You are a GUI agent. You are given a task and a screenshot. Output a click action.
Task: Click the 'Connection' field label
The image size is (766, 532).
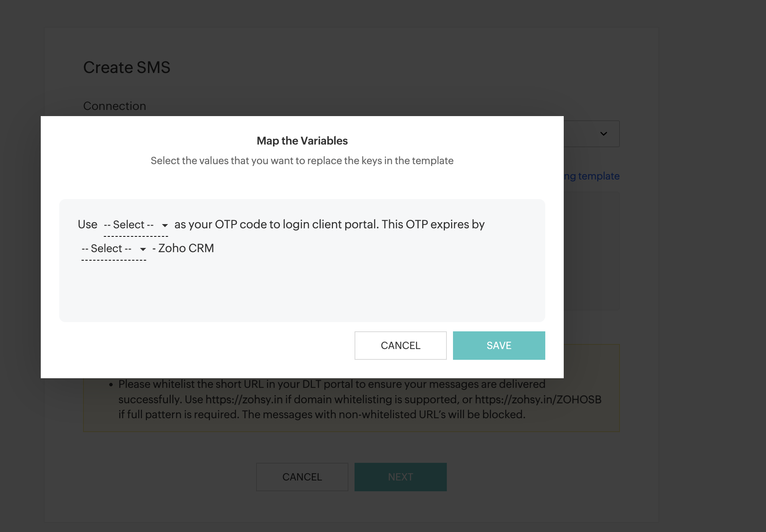(x=115, y=106)
